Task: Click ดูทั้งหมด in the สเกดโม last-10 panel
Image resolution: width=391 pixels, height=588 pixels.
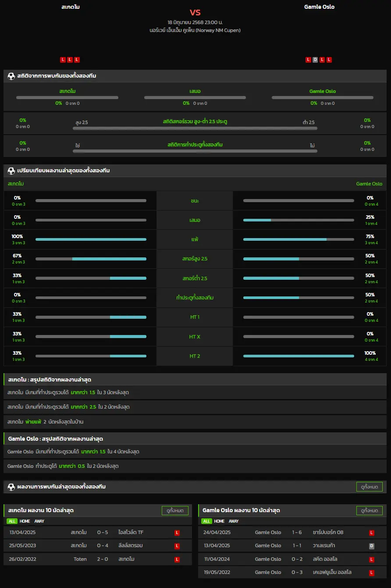Action: point(175,510)
